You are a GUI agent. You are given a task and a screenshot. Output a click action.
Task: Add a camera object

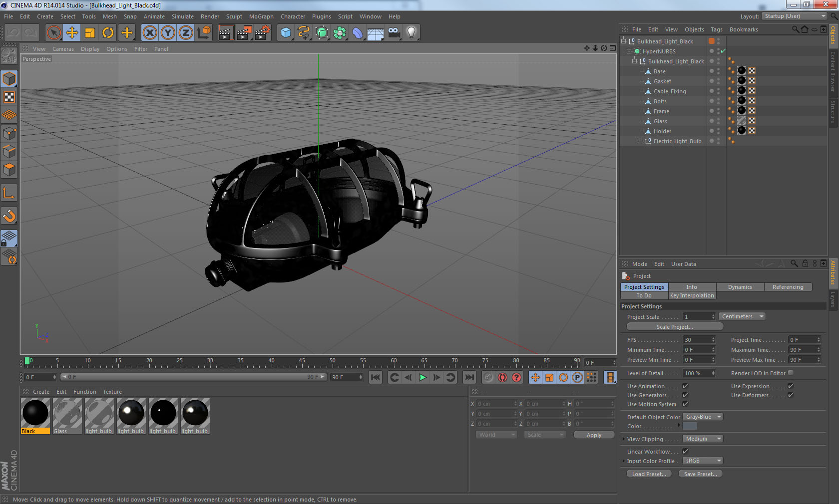tap(394, 33)
